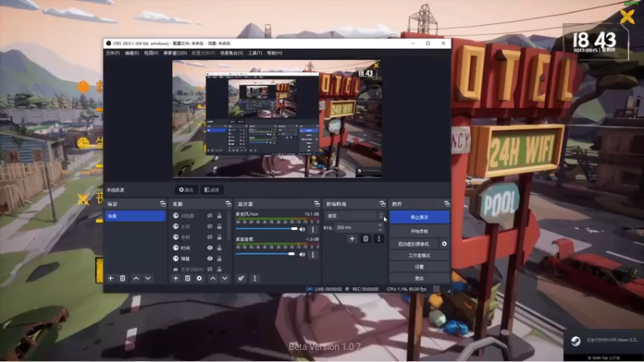The width and height of the screenshot is (644, 362).
Task: Open the 渐变 transition type dropdown
Action: point(354,216)
